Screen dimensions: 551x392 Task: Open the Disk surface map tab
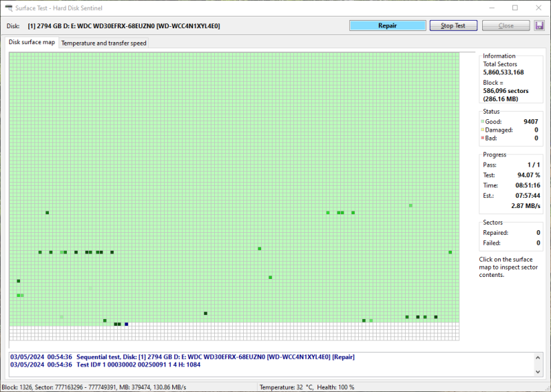point(32,42)
